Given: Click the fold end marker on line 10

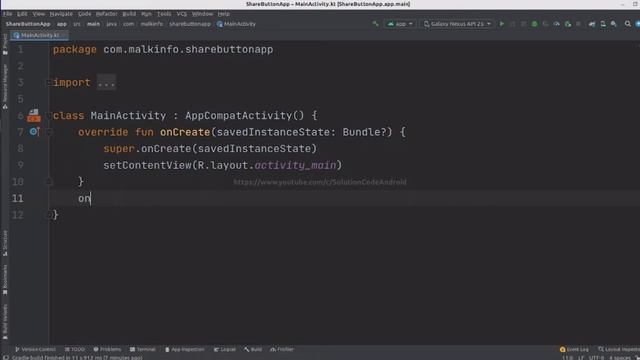Looking at the screenshot, I should coord(48,182).
